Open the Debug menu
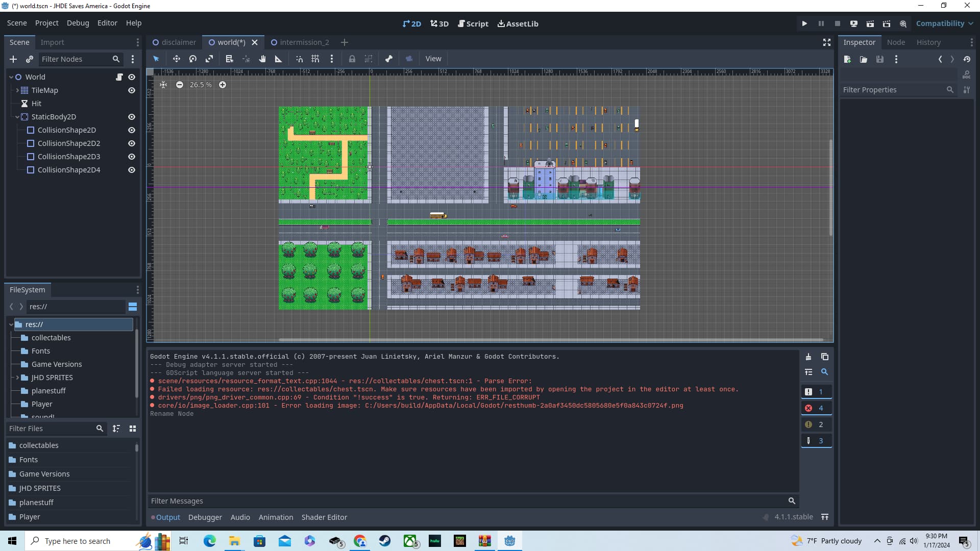 [x=78, y=23]
